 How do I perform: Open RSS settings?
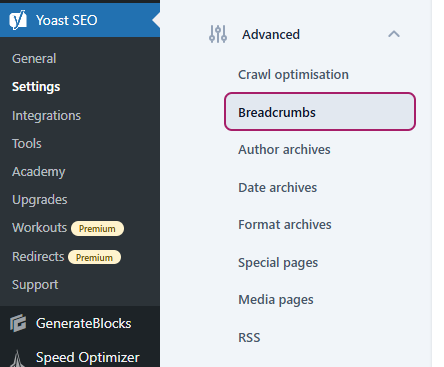click(249, 338)
